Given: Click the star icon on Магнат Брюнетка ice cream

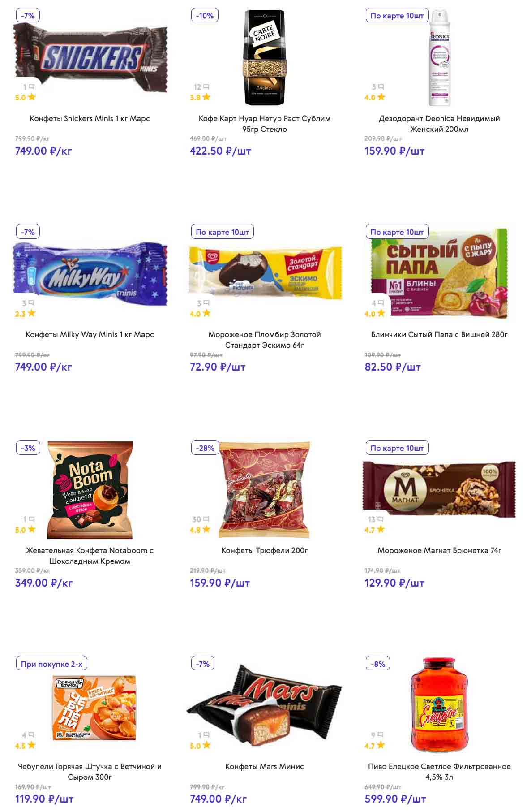Looking at the screenshot, I should tap(381, 529).
